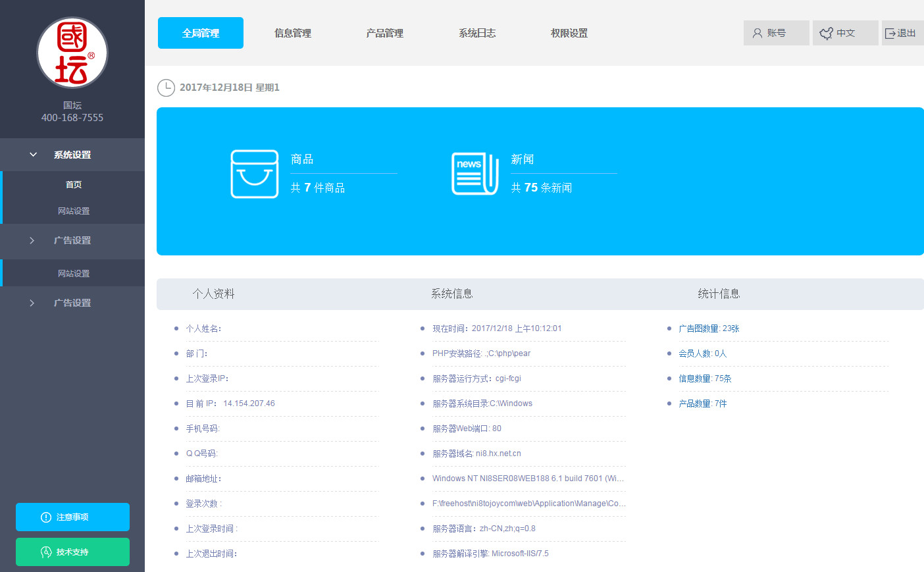Screen dimensions: 924x572
Task: Switch to the 系统日志 tab
Action: (x=476, y=32)
